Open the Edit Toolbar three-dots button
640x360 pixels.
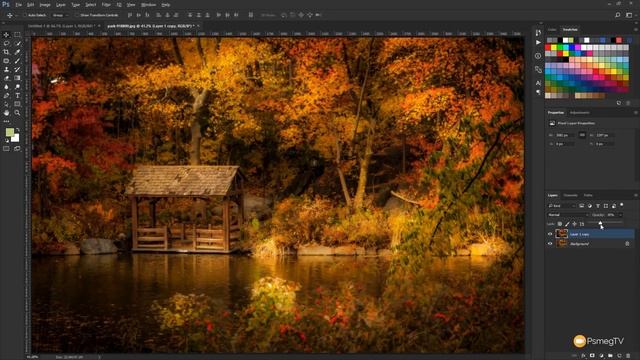[7, 121]
